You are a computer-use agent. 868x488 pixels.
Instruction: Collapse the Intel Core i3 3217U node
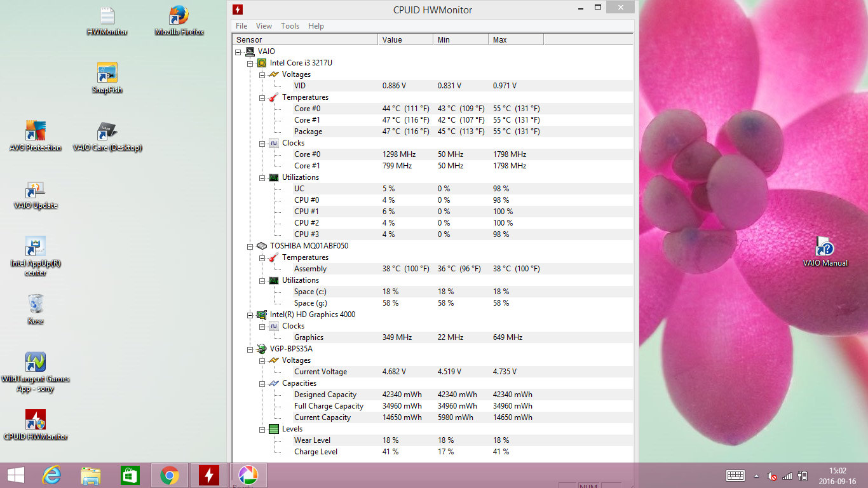(x=250, y=63)
